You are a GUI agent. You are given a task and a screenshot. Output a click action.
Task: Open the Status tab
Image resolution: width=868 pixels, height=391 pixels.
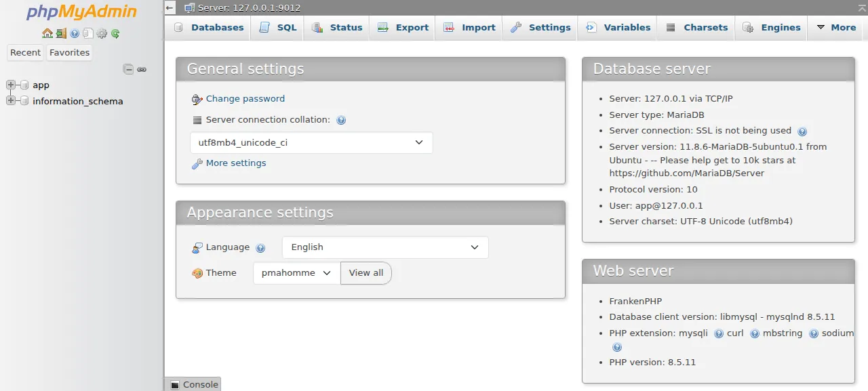point(336,28)
